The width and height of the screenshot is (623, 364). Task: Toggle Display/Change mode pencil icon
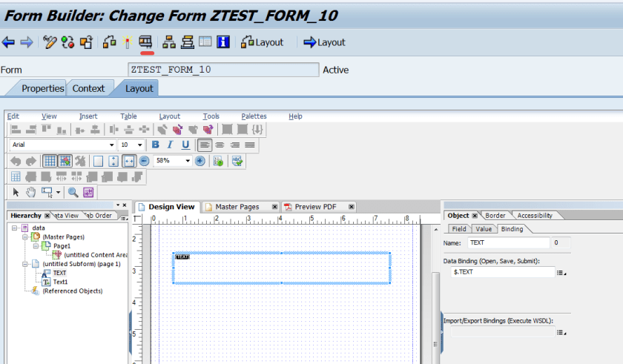coord(50,42)
